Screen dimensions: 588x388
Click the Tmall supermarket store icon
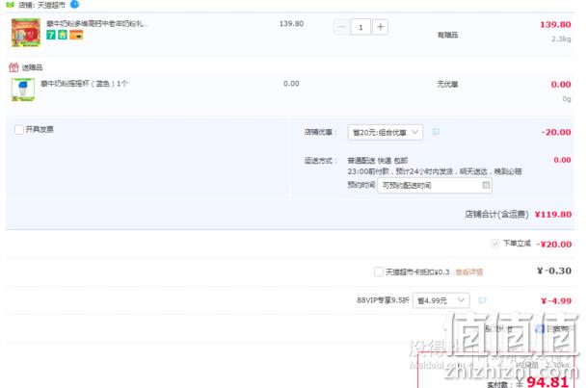[x=11, y=5]
